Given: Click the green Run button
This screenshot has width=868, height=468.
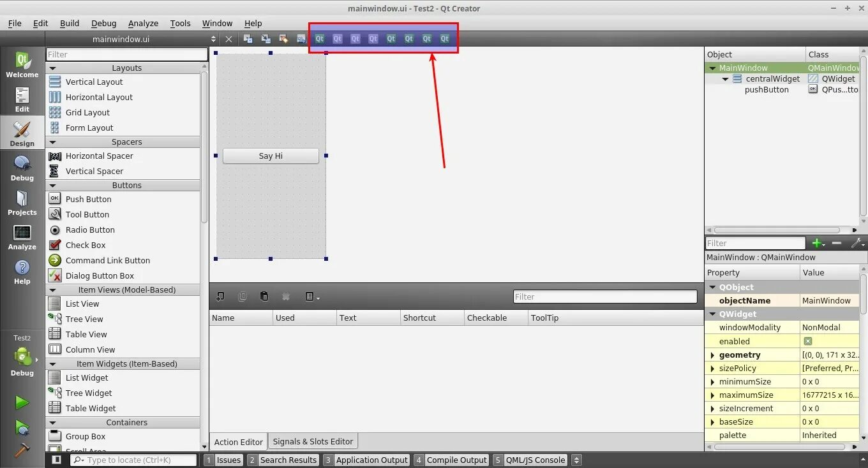Looking at the screenshot, I should pos(22,402).
